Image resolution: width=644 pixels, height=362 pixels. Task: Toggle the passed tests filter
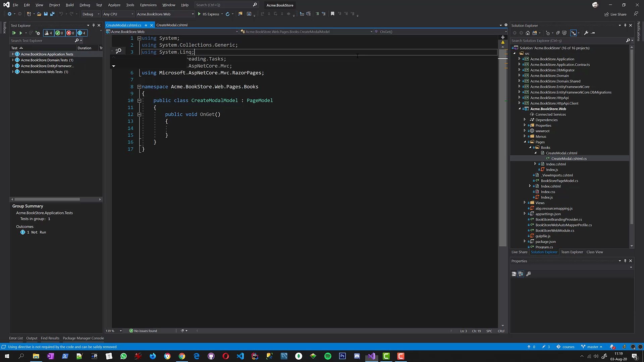point(59,33)
